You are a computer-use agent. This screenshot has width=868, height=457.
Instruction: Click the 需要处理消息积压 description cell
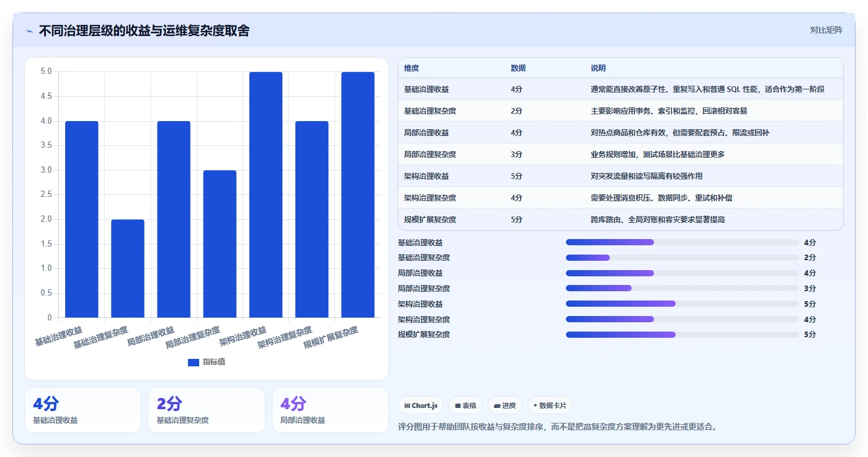[x=661, y=198]
